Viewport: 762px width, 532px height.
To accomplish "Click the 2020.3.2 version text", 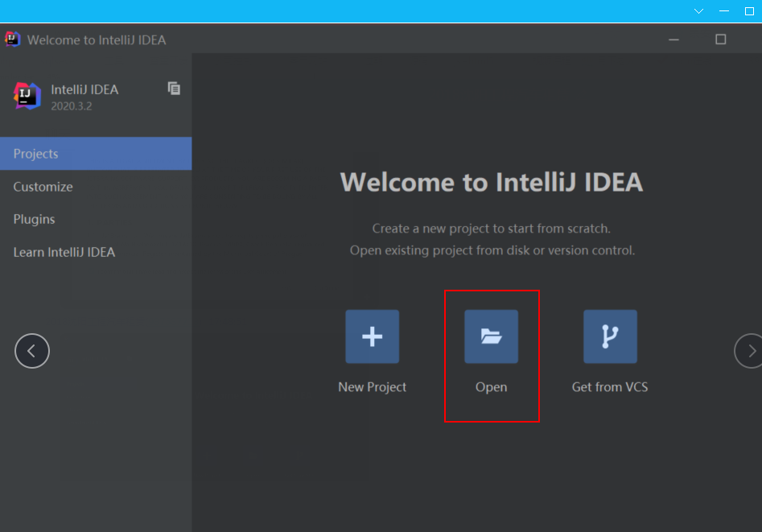I will (x=72, y=106).
